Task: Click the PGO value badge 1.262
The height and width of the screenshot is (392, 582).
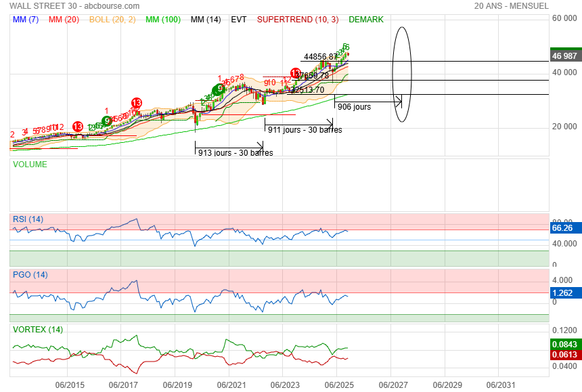Action: 563,293
